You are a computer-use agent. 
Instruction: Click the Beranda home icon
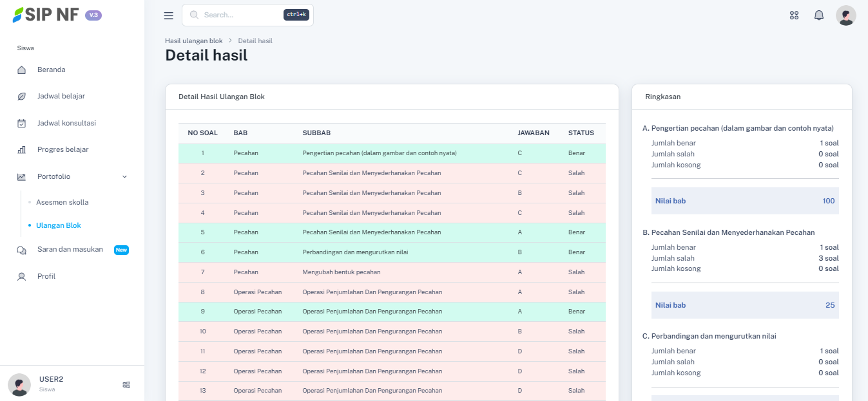click(x=22, y=70)
